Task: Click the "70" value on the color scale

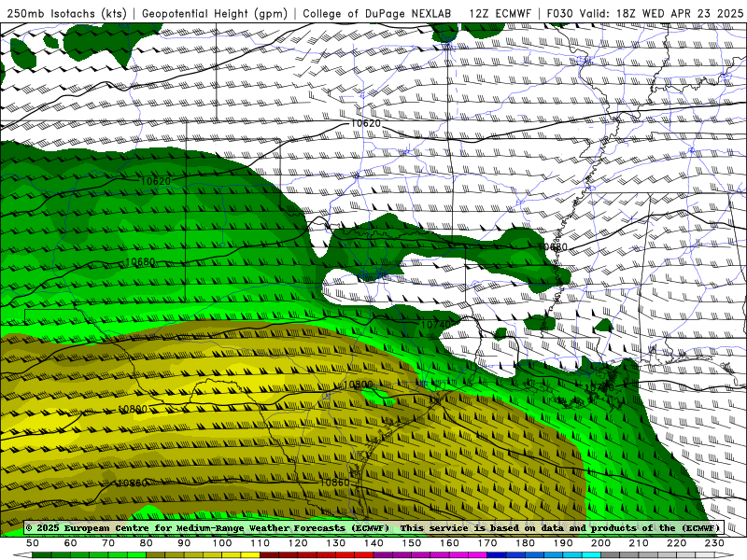Action: click(108, 543)
